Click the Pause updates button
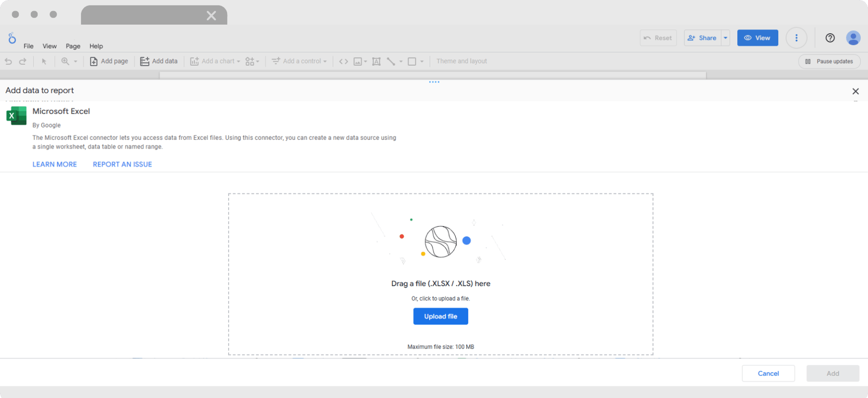This screenshot has height=398, width=868. [829, 61]
